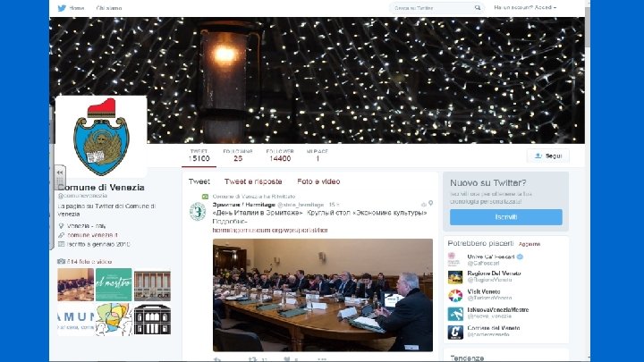
Task: Open Corriere del Veneto suggested account
Action: coord(493,328)
